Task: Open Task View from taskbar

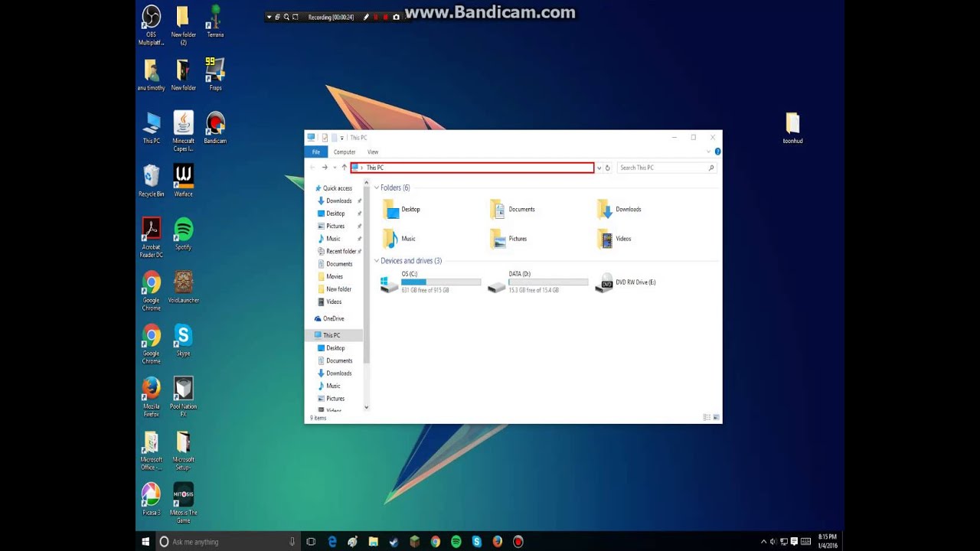Action: click(x=311, y=542)
